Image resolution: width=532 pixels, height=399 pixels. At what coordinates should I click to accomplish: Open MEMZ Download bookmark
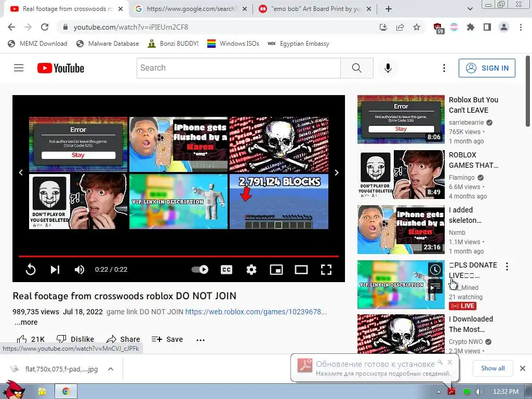37,44
